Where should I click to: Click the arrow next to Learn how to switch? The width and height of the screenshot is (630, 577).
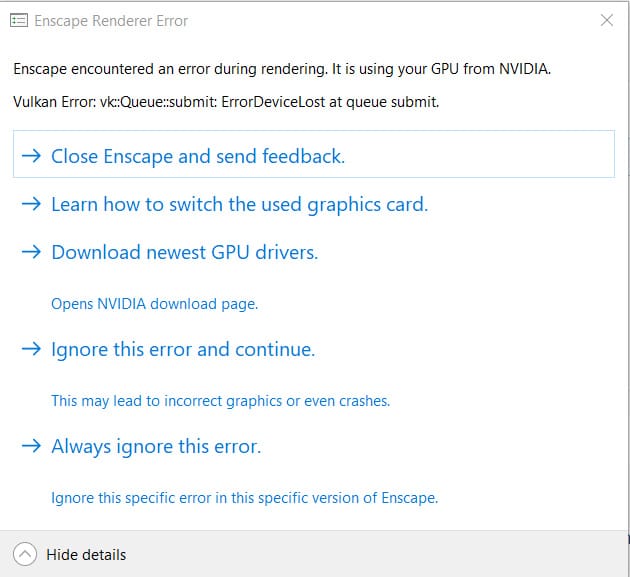pyautogui.click(x=31, y=204)
